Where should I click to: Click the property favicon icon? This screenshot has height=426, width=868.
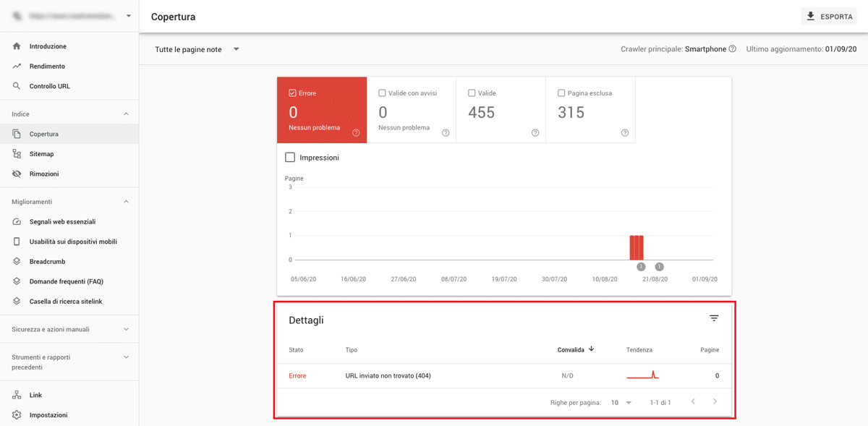pyautogui.click(x=17, y=16)
